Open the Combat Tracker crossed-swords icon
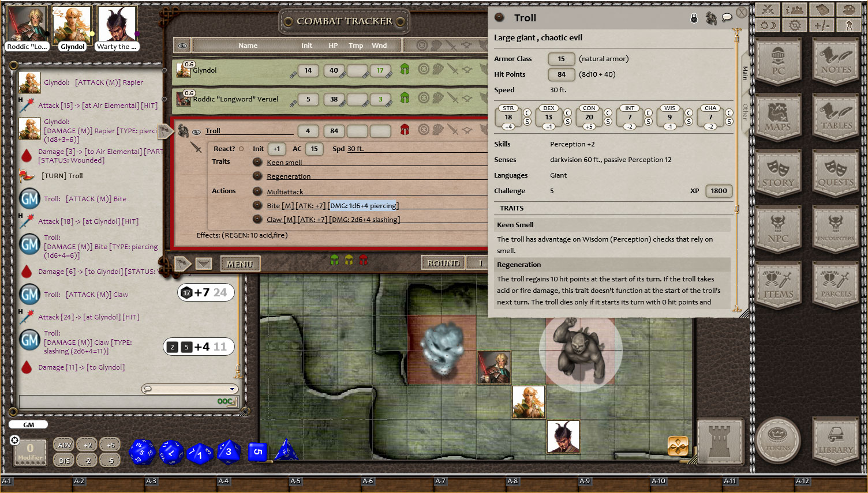This screenshot has height=493, width=868. (x=768, y=9)
